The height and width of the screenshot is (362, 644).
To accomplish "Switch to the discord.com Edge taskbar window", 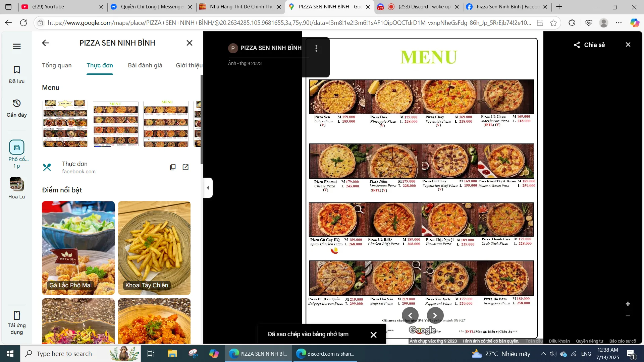I will tap(325, 354).
